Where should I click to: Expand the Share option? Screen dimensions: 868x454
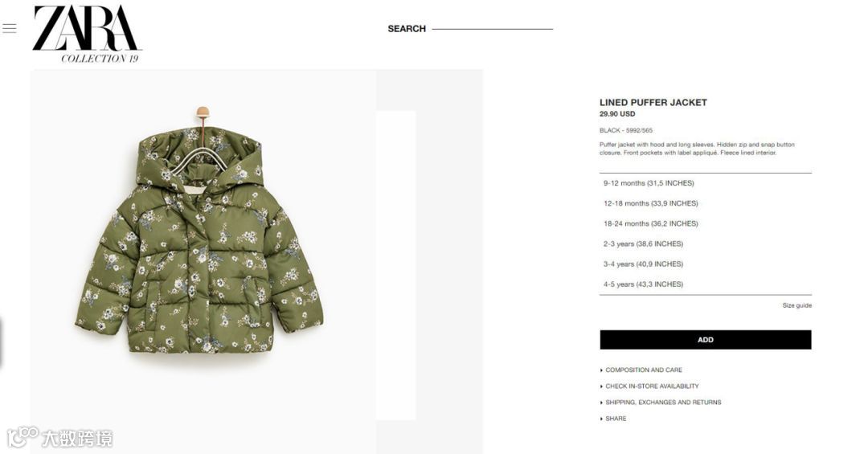tap(613, 419)
